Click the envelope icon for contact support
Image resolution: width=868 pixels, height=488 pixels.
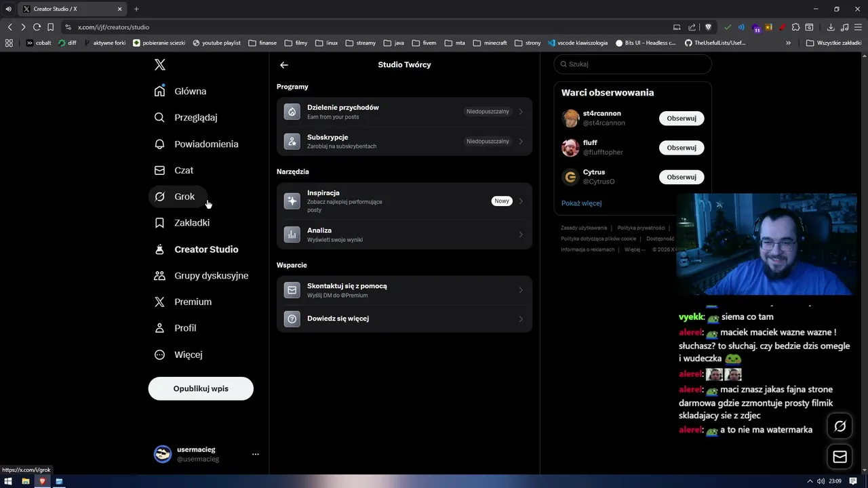292,290
